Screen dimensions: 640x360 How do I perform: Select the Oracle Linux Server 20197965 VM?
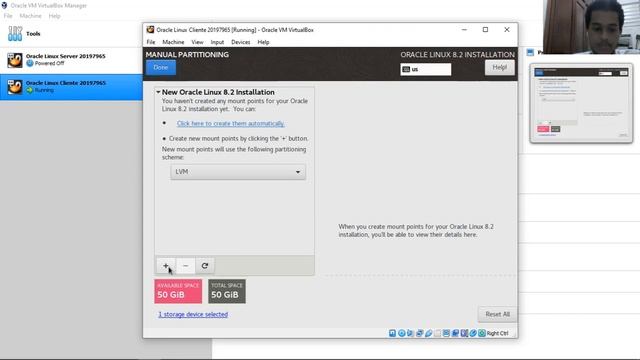coord(71,60)
